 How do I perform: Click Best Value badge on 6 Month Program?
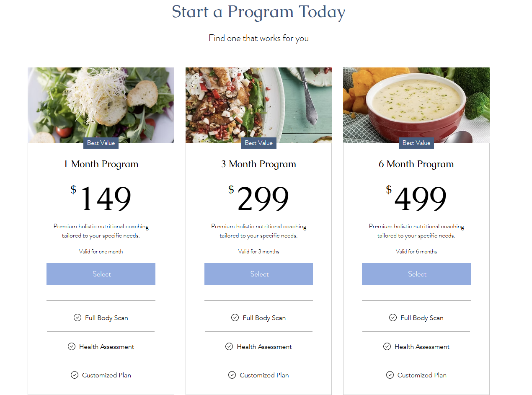point(416,143)
